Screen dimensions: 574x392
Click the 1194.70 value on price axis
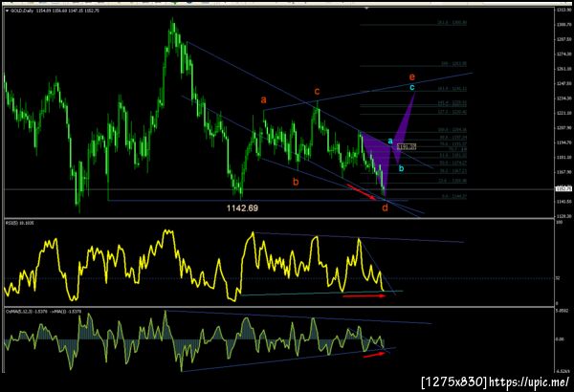(563, 142)
